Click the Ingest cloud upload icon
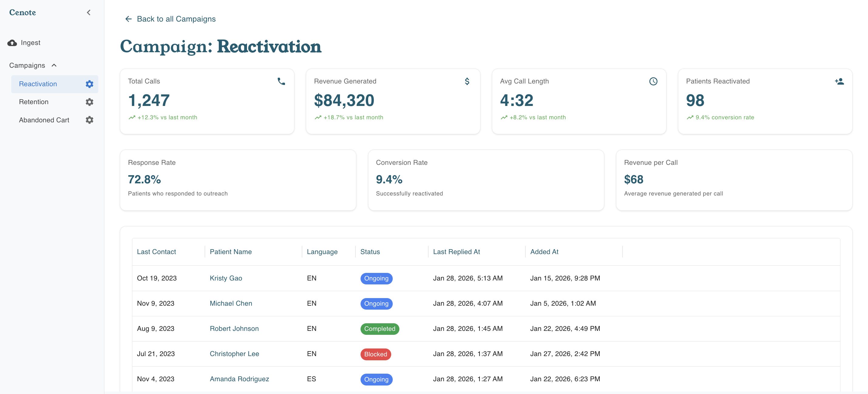The height and width of the screenshot is (394, 868). pos(12,43)
